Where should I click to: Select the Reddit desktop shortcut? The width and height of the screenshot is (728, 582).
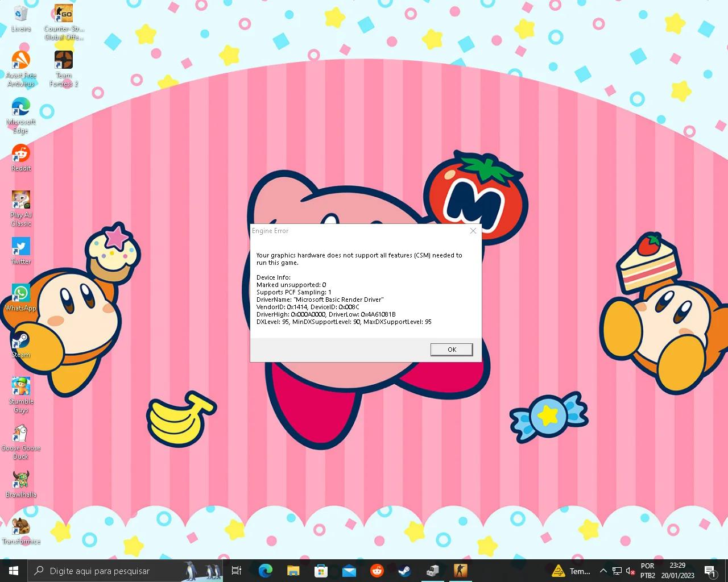point(21,158)
